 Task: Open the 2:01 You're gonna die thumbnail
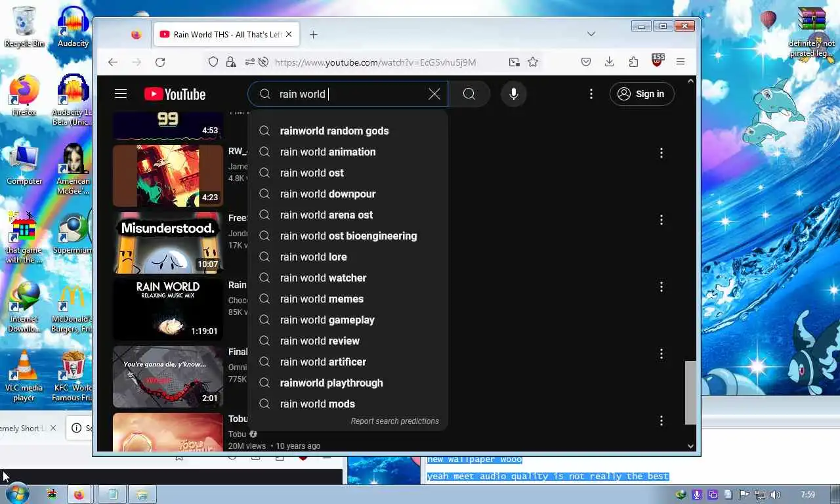coord(168,377)
